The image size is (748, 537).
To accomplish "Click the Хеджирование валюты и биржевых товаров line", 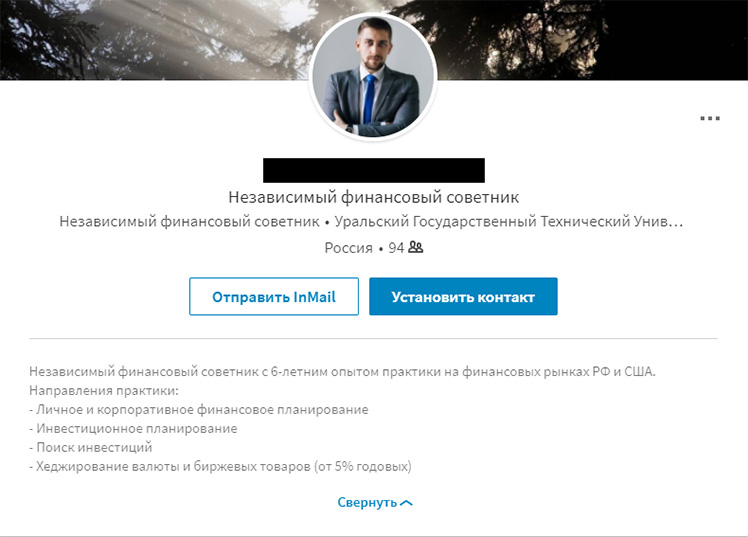I will (220, 466).
